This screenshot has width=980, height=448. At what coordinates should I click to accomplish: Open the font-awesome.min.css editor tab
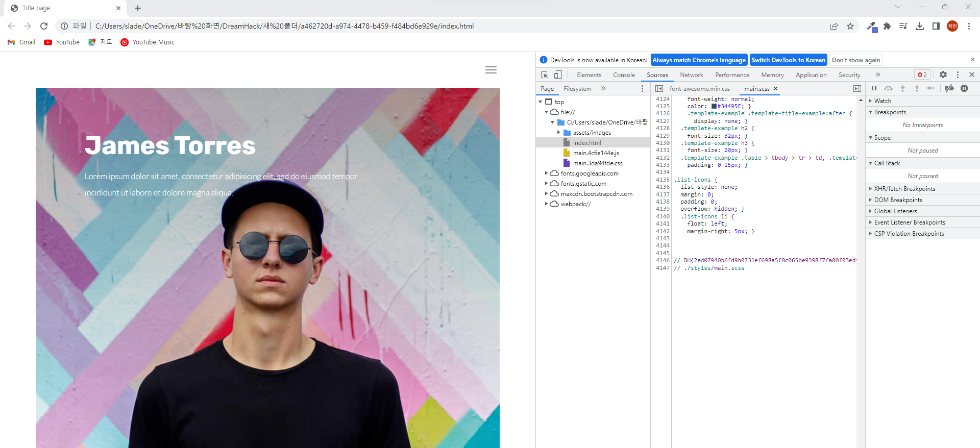coord(700,89)
